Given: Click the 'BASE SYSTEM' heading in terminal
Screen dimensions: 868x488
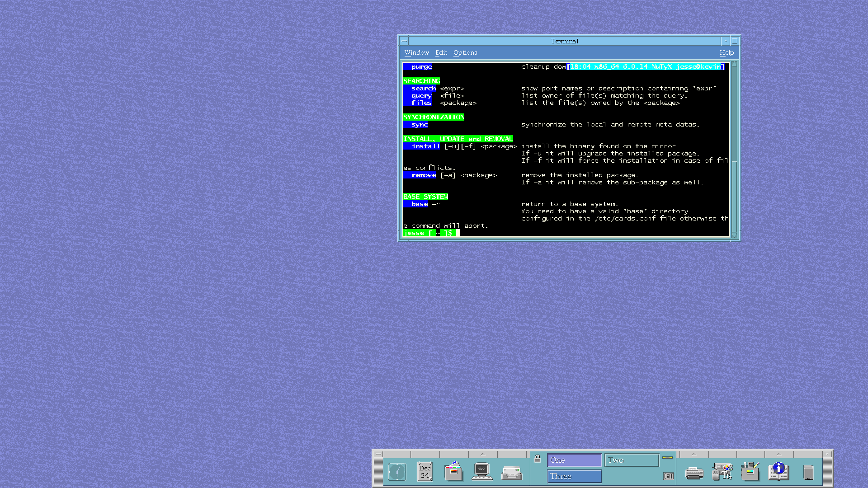Looking at the screenshot, I should (x=425, y=197).
